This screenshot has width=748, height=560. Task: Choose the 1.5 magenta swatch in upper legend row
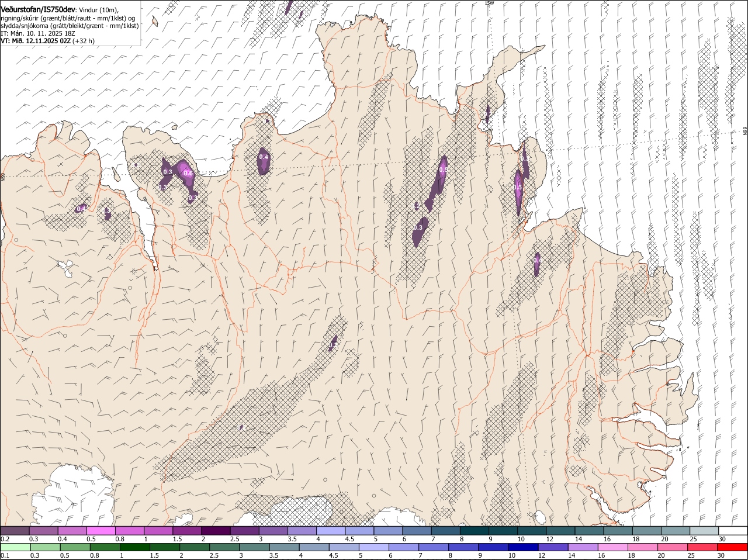pos(187,530)
